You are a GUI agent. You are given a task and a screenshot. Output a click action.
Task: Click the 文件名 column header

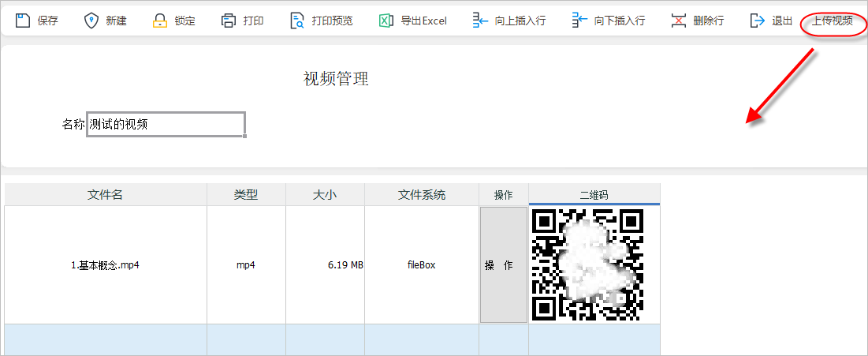pos(105,195)
